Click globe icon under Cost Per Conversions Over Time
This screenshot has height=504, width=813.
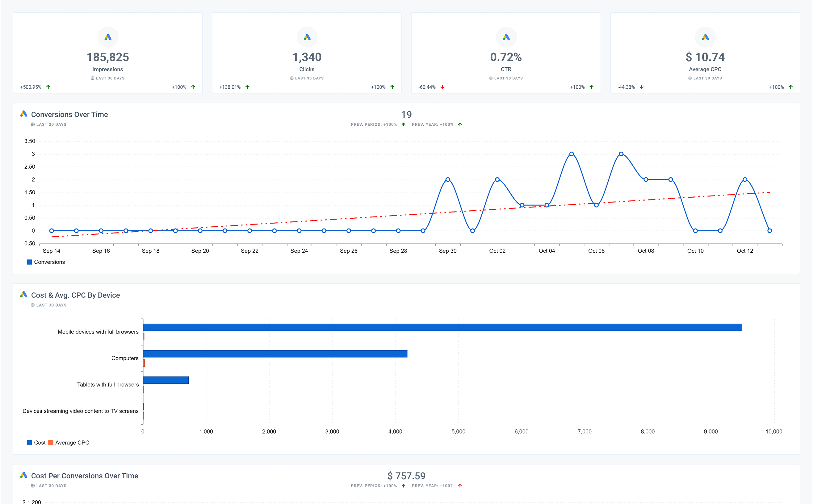33,486
